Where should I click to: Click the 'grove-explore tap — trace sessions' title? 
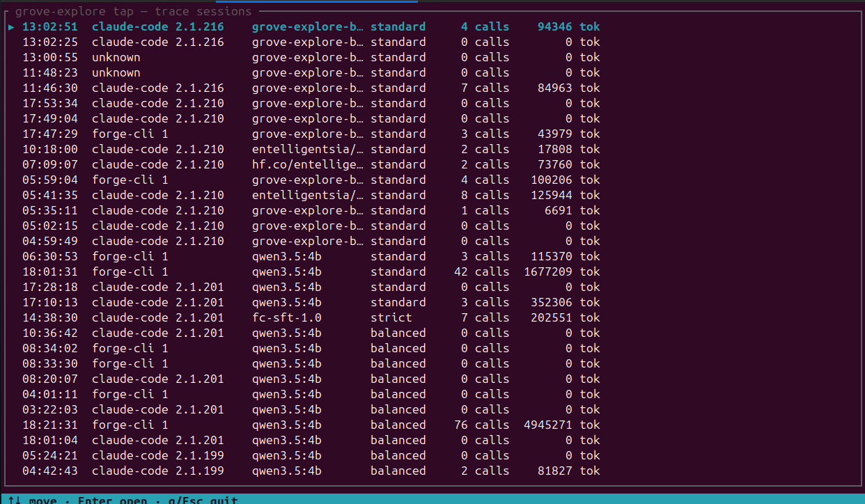click(x=133, y=11)
